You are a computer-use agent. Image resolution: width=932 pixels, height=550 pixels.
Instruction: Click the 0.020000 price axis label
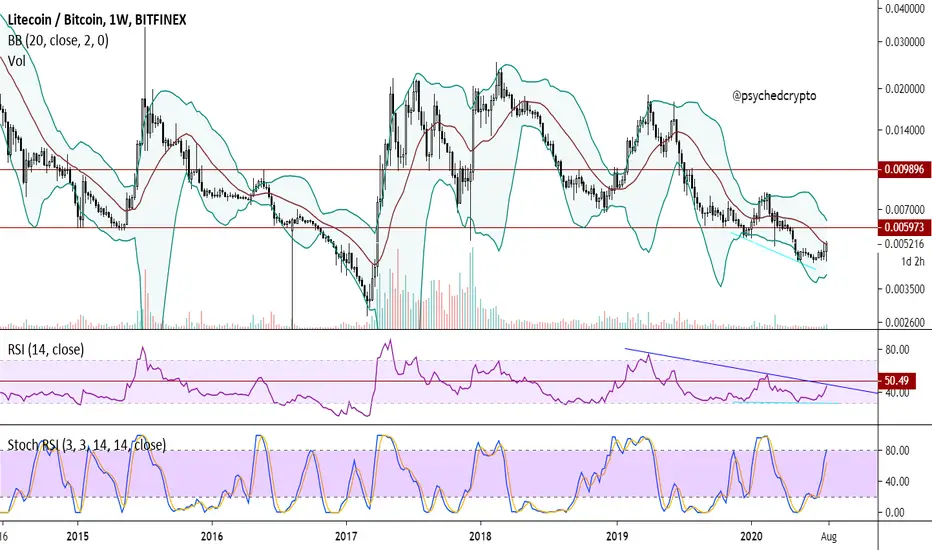tap(904, 89)
